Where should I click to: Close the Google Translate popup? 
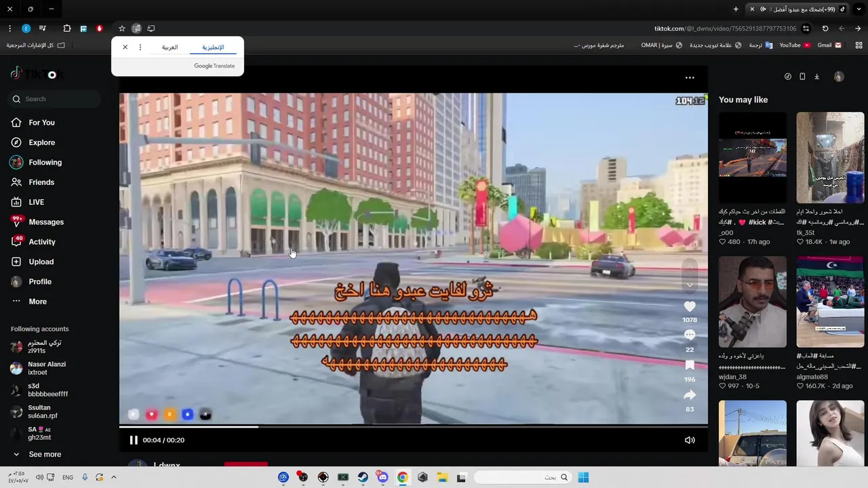(125, 47)
